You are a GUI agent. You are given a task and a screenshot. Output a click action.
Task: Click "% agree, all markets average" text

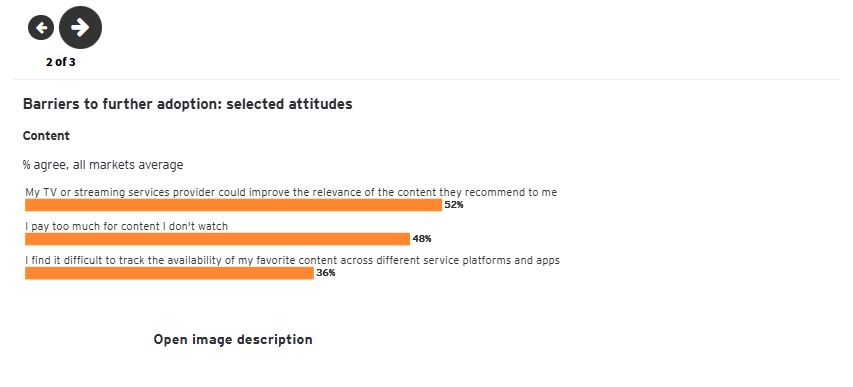tap(103, 165)
